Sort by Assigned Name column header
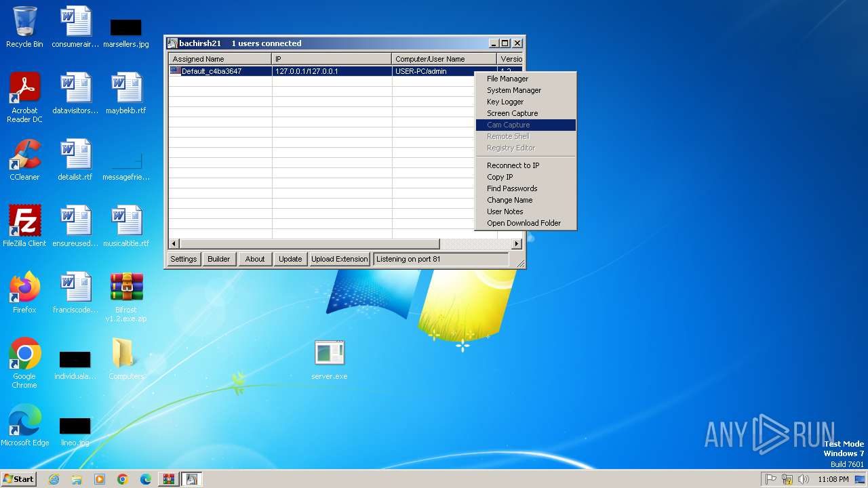868x488 pixels. [220, 59]
